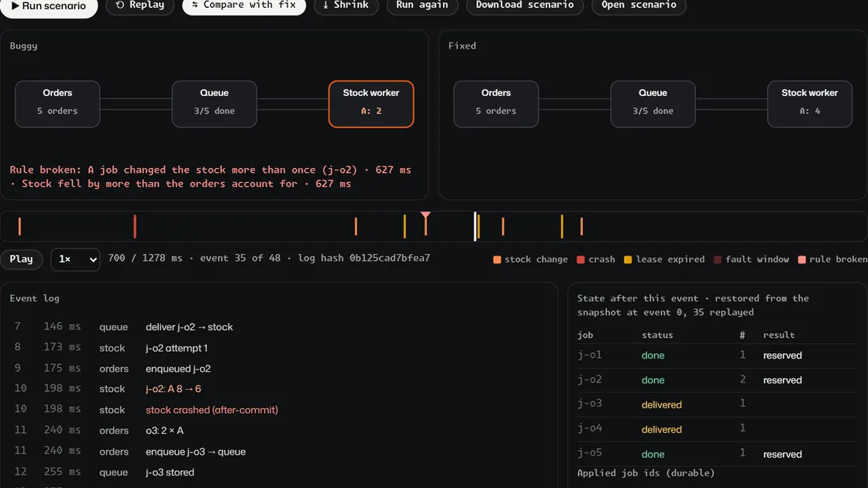This screenshot has width=868, height=488.
Task: Click the rule broken legend swatch
Action: (801, 259)
